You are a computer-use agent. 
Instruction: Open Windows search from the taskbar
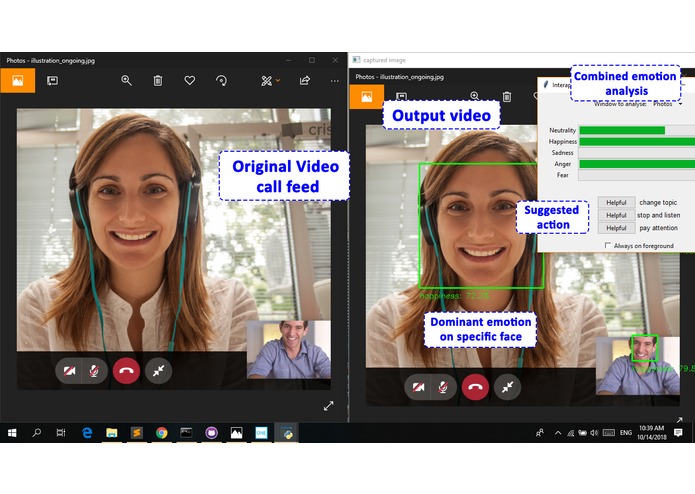pyautogui.click(x=37, y=433)
